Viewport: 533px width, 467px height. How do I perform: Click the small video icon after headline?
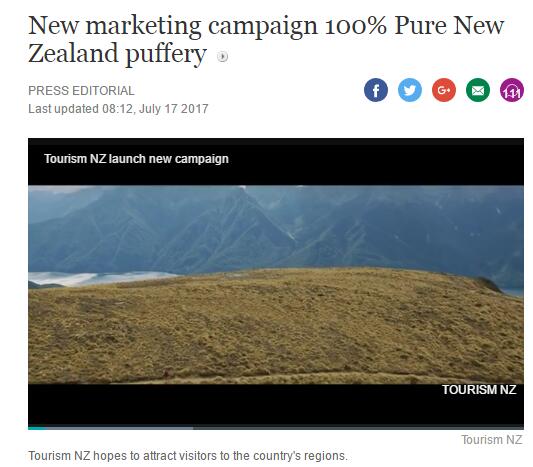click(x=223, y=56)
